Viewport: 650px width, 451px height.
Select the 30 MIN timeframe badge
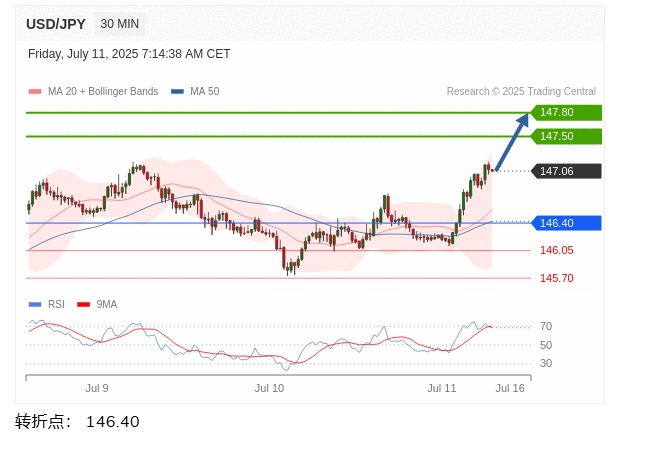pyautogui.click(x=120, y=24)
